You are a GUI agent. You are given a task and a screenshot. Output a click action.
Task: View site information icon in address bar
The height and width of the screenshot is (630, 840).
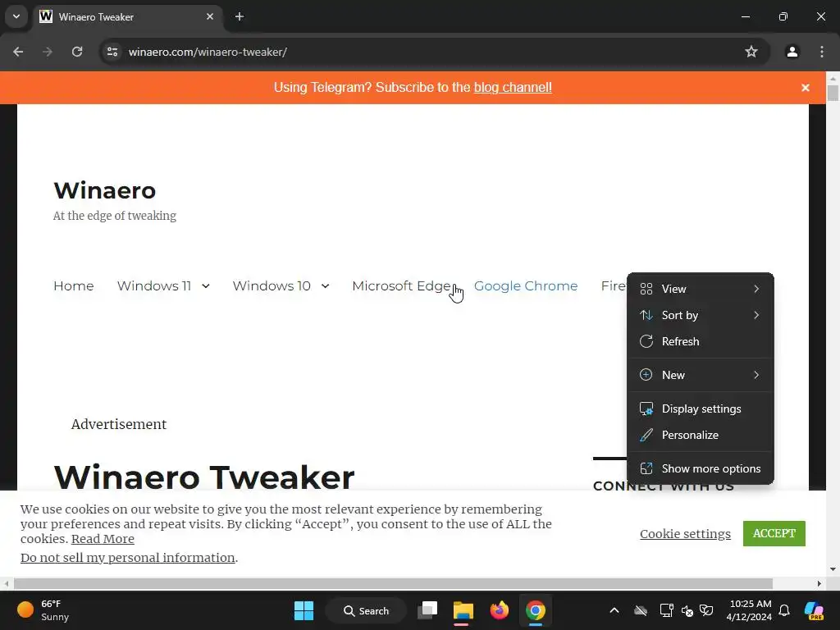click(x=112, y=52)
